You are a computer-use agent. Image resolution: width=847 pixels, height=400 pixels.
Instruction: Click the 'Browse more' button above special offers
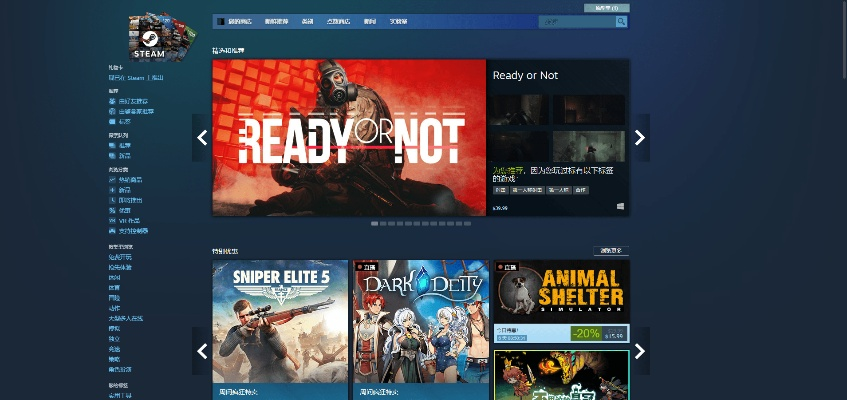611,251
